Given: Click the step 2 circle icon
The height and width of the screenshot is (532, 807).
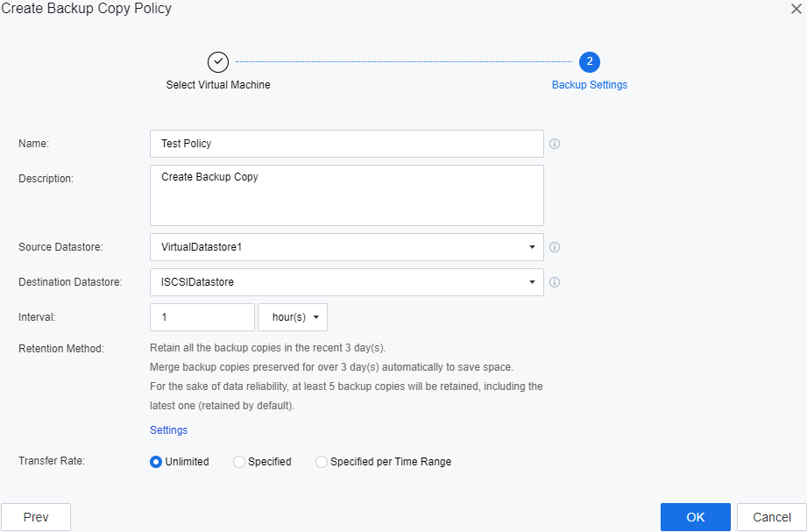Looking at the screenshot, I should click(x=589, y=61).
